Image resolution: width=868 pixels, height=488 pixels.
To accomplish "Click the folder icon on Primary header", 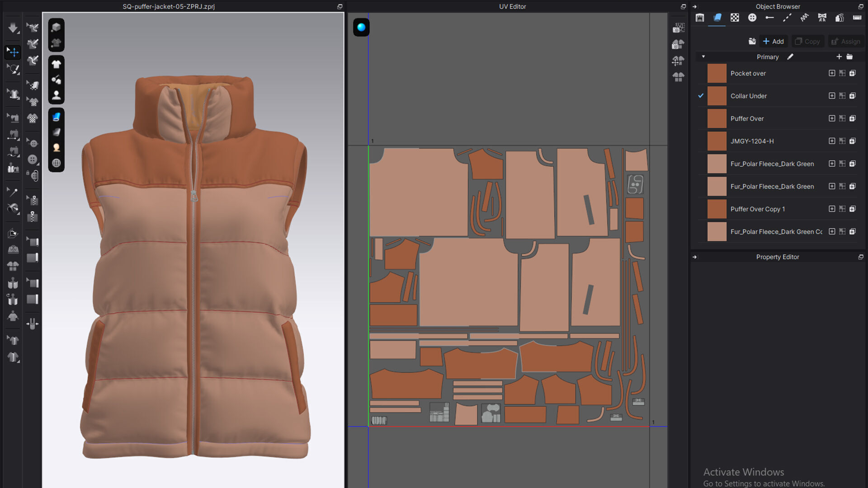I will coord(849,56).
